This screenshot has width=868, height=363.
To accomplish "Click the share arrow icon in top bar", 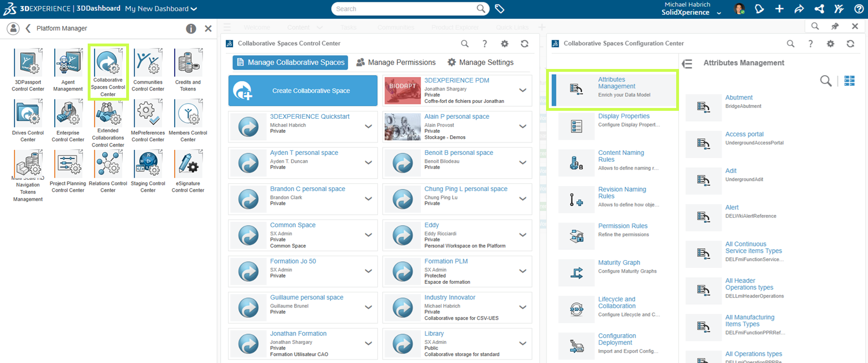I will point(799,9).
